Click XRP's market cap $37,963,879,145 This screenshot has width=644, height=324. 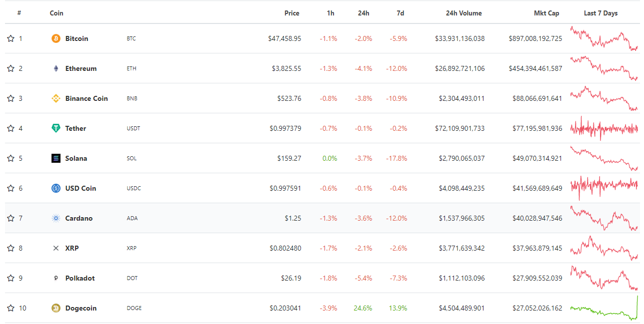pyautogui.click(x=537, y=248)
